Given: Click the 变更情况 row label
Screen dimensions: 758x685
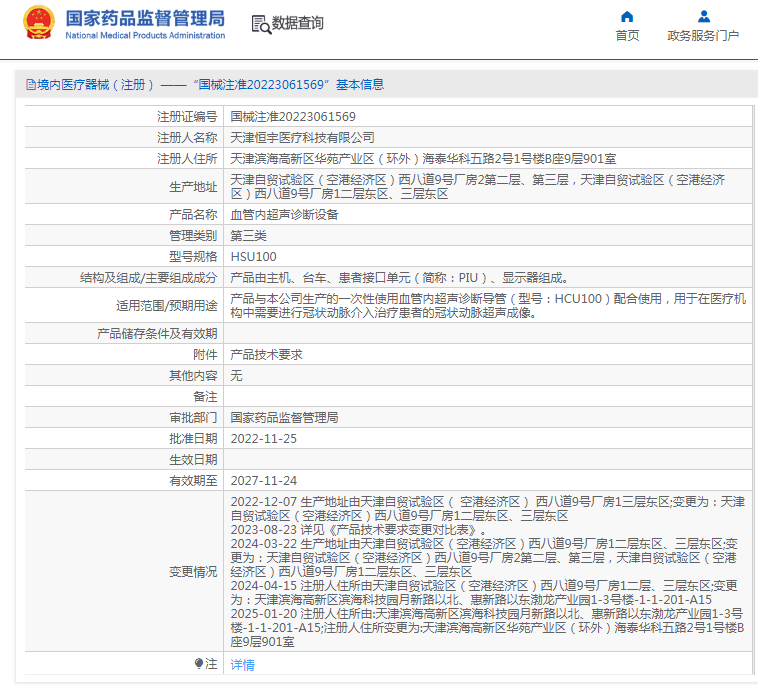Looking at the screenshot, I should click(193, 572).
